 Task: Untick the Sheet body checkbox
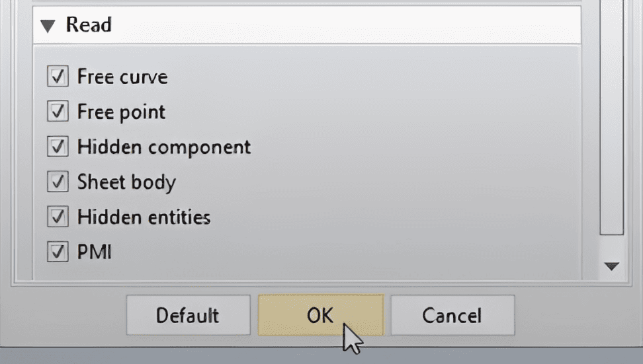58,182
